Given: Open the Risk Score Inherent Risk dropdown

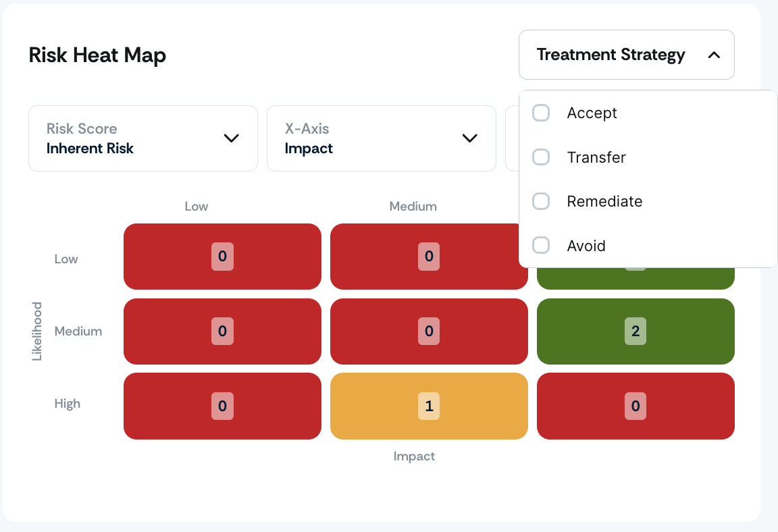Looking at the screenshot, I should pyautogui.click(x=143, y=138).
